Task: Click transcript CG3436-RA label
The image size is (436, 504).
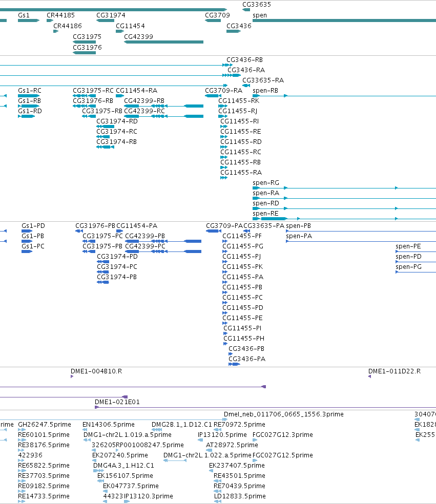Action: click(246, 70)
